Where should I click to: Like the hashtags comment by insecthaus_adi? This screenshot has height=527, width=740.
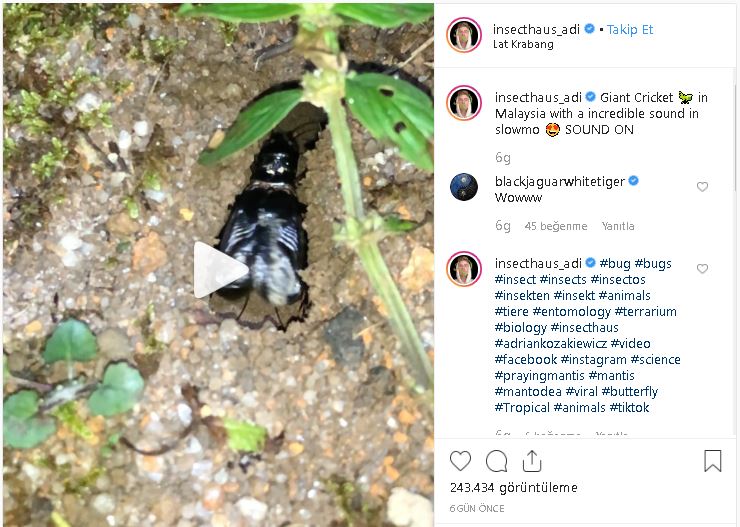tap(702, 269)
